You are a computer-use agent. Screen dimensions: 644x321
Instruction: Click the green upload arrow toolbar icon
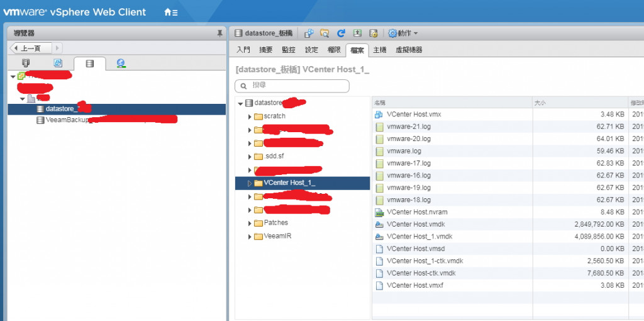click(x=357, y=33)
